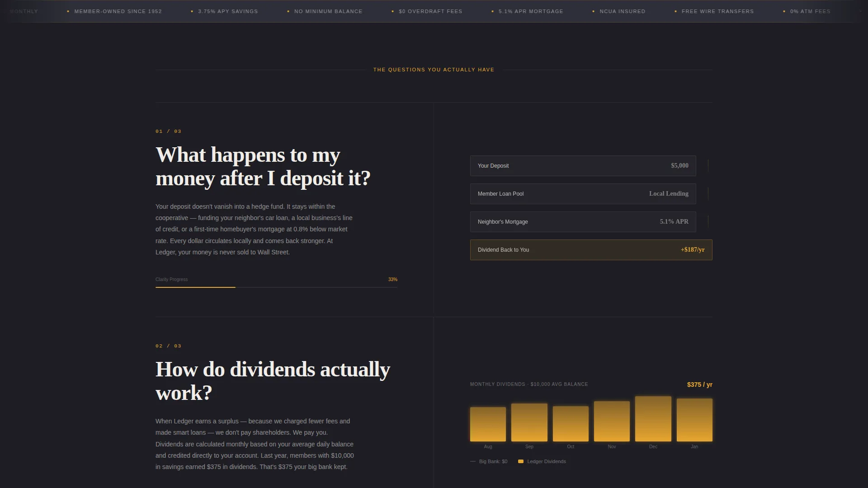Image resolution: width=868 pixels, height=488 pixels.
Task: Click the Big Bank: $0 legend entry
Action: [x=489, y=461]
